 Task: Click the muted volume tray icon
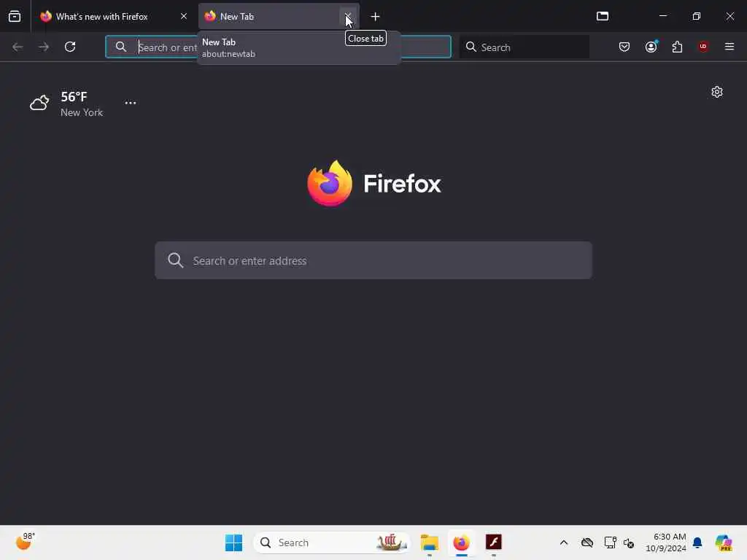[629, 542]
